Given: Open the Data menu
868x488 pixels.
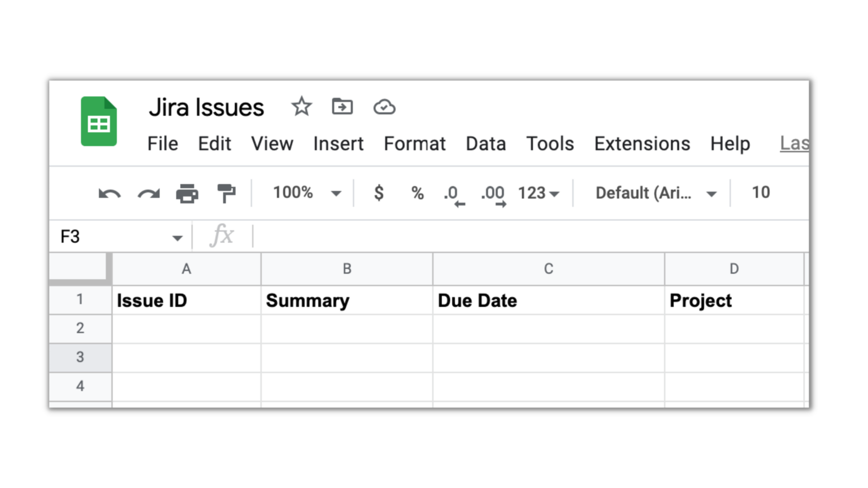Looking at the screenshot, I should (x=485, y=144).
